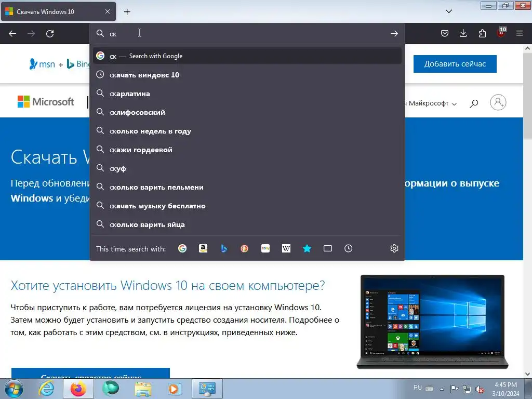This screenshot has height=399, width=532.
Task: Search this time with Bing icon
Action: point(223,248)
